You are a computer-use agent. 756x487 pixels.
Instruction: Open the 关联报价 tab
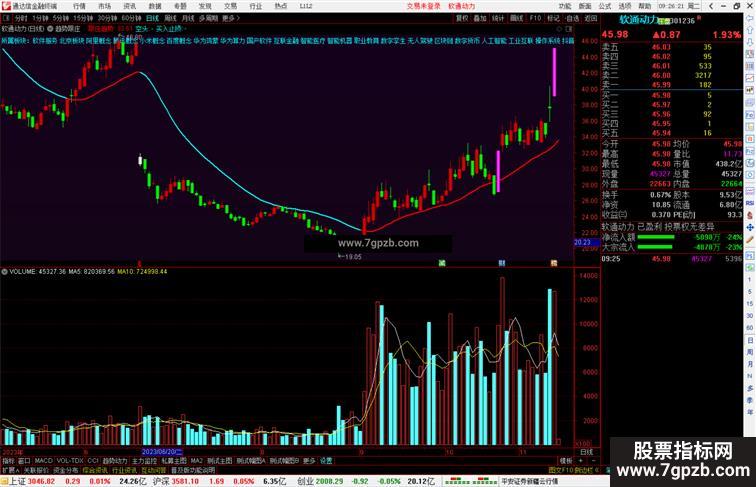coord(36,470)
